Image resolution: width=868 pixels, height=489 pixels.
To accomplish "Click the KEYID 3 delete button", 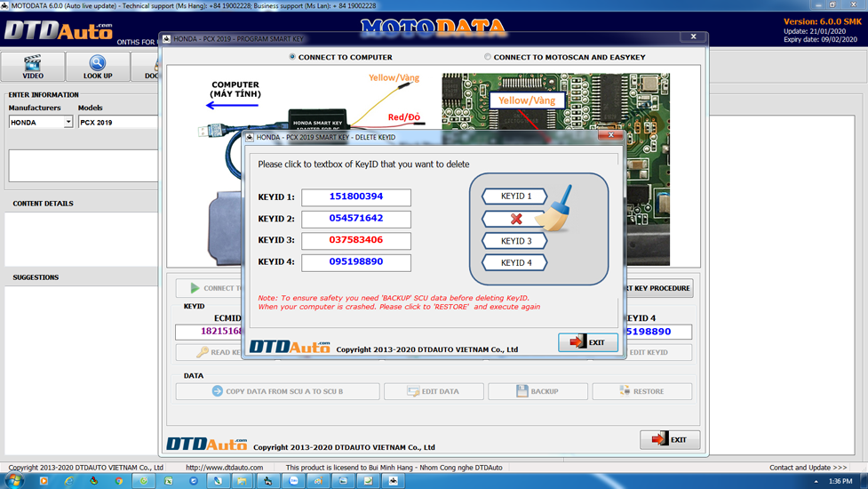I will 514,241.
